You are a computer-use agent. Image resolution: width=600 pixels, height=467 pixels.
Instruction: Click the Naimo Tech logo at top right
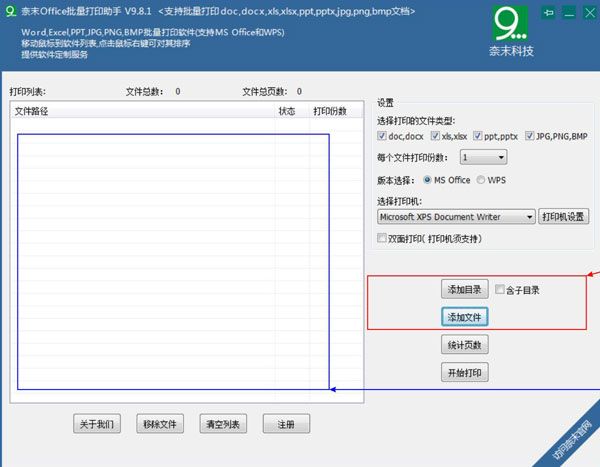pos(511,31)
